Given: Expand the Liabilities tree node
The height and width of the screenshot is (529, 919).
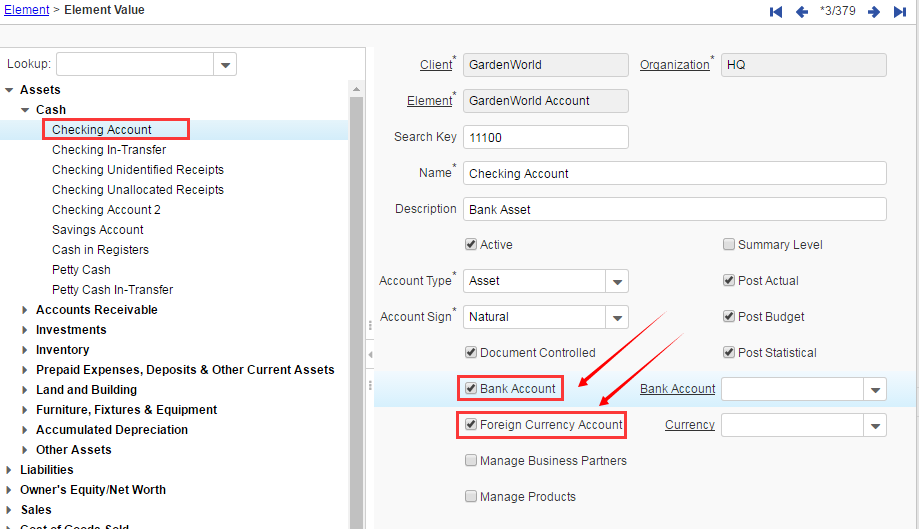Looking at the screenshot, I should pyautogui.click(x=9, y=470).
